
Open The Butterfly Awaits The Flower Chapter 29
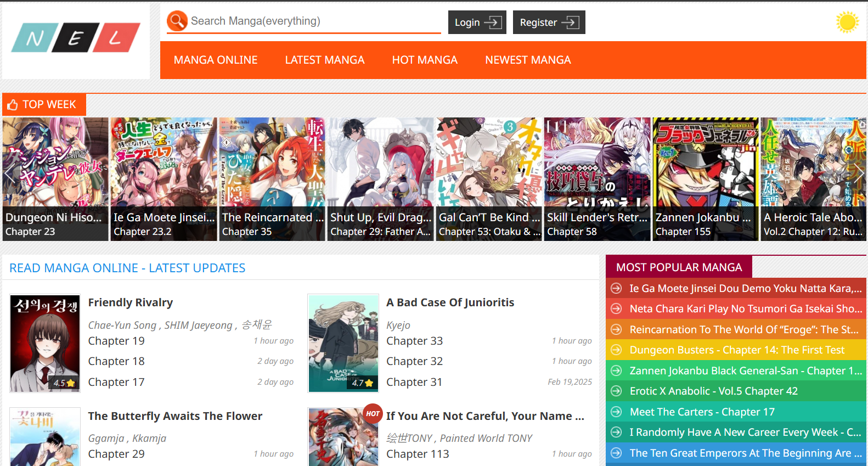116,454
